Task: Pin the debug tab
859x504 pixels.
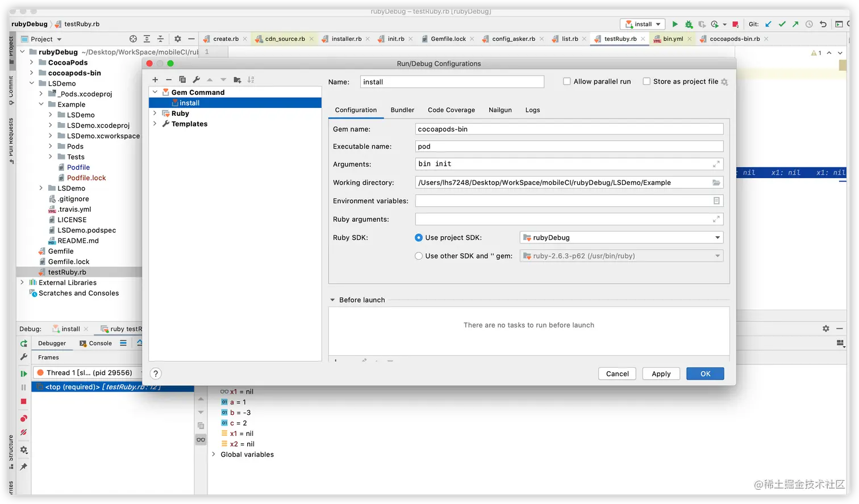Action: coord(24,467)
